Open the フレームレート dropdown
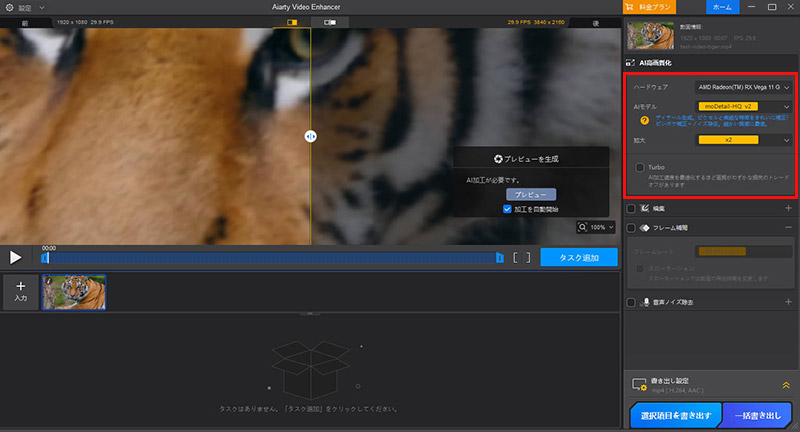Viewport: 800px width, 432px height. [x=743, y=251]
